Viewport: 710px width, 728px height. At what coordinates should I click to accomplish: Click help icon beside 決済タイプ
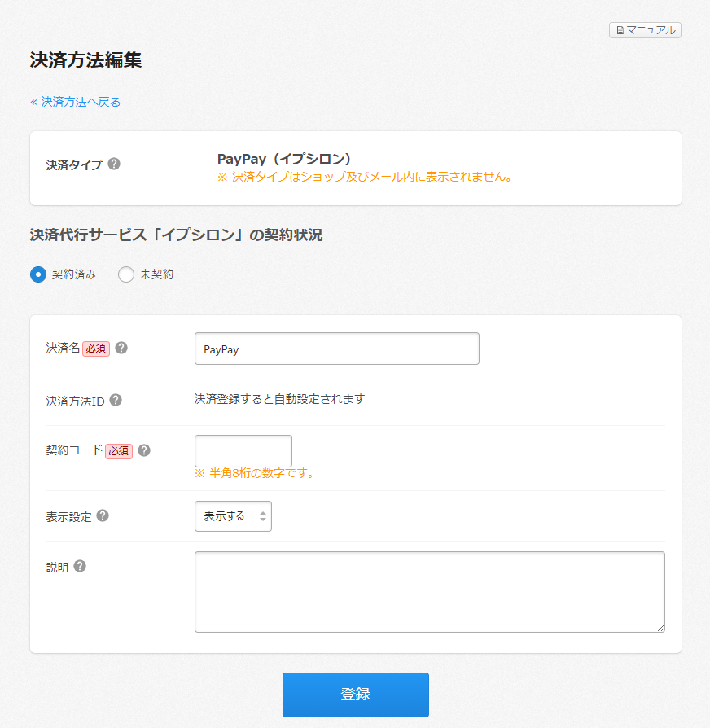[114, 164]
